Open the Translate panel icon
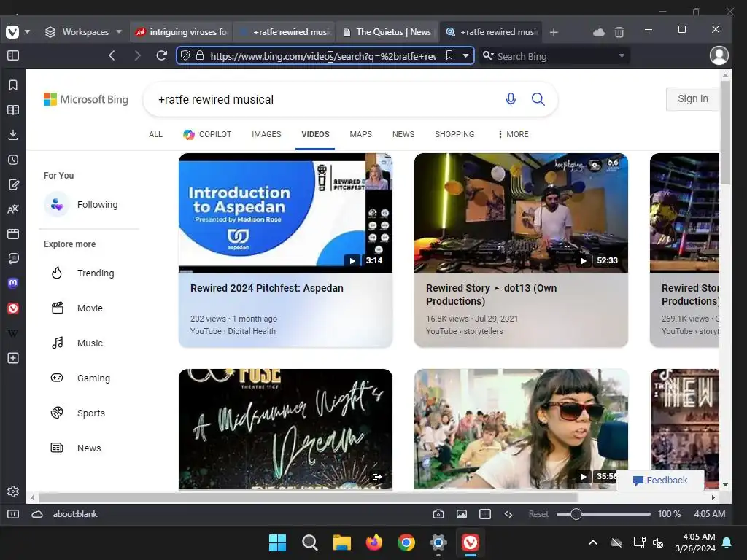Screen dimensions: 747x560 tap(13, 209)
